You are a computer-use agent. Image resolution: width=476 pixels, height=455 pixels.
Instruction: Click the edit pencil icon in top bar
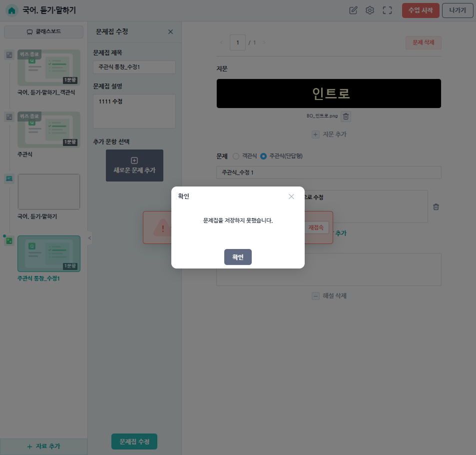pyautogui.click(x=353, y=10)
